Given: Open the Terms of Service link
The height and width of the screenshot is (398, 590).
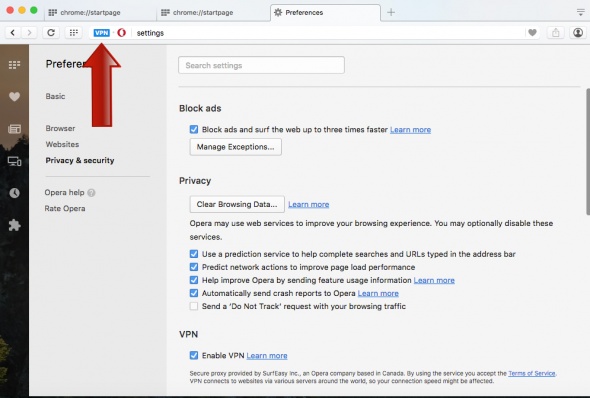Looking at the screenshot, I should 532,374.
